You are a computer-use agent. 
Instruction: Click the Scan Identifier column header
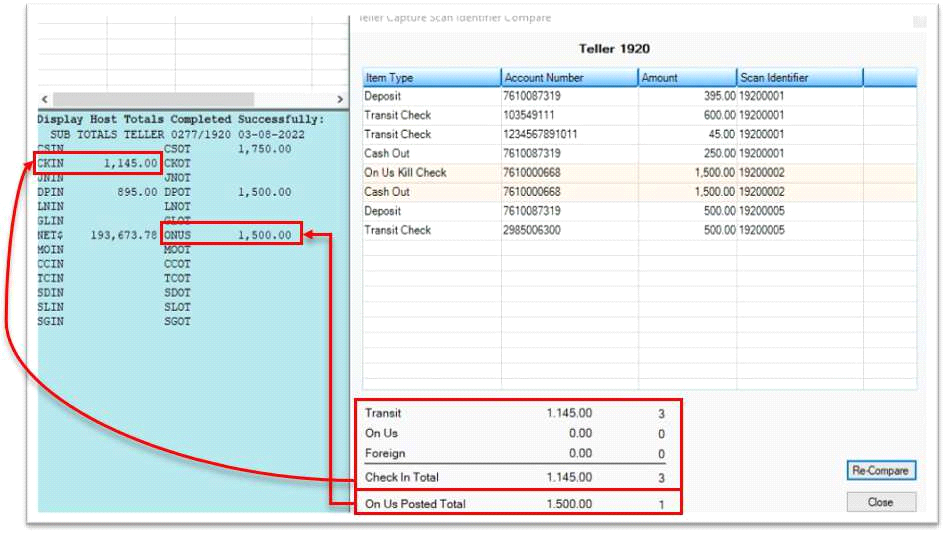[x=800, y=78]
